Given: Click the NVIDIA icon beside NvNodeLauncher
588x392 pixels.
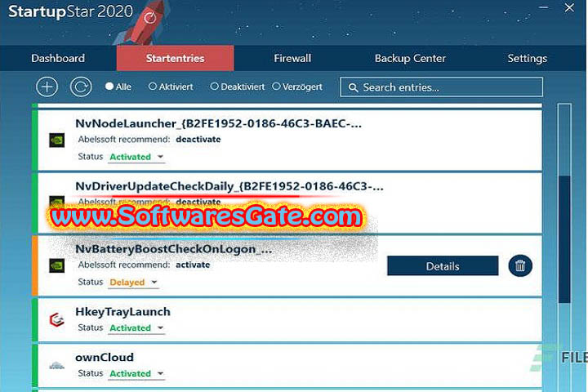Looking at the screenshot, I should [x=57, y=140].
